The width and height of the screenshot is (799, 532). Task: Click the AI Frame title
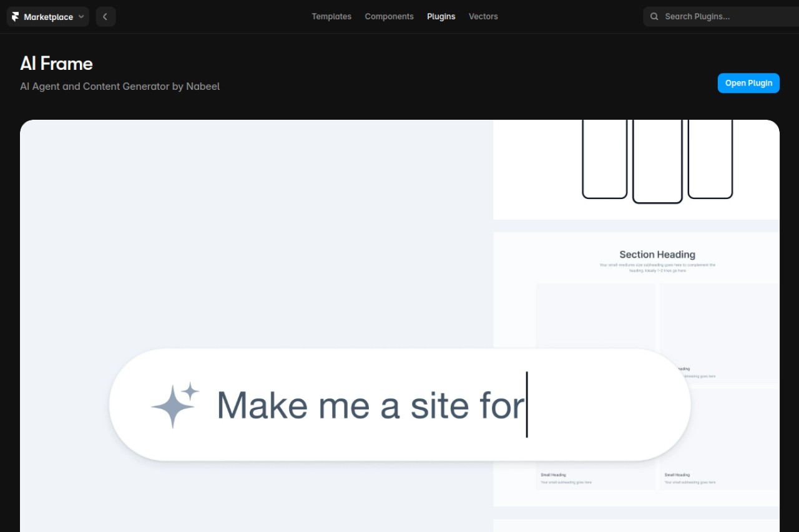point(56,64)
